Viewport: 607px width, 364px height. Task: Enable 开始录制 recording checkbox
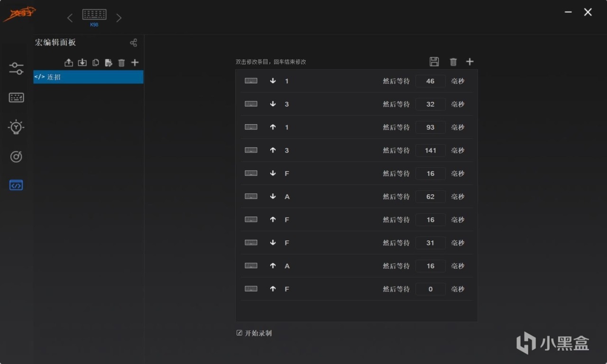click(239, 333)
